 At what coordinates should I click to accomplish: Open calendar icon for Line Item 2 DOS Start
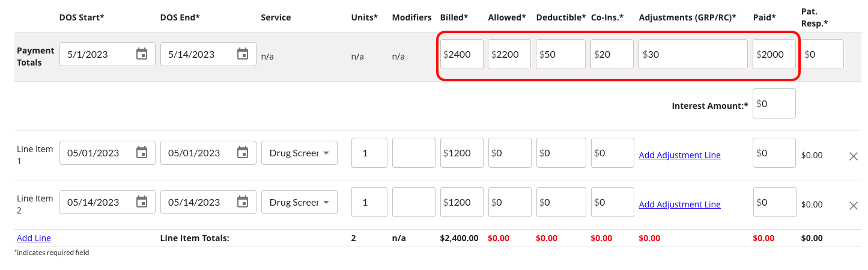[142, 202]
